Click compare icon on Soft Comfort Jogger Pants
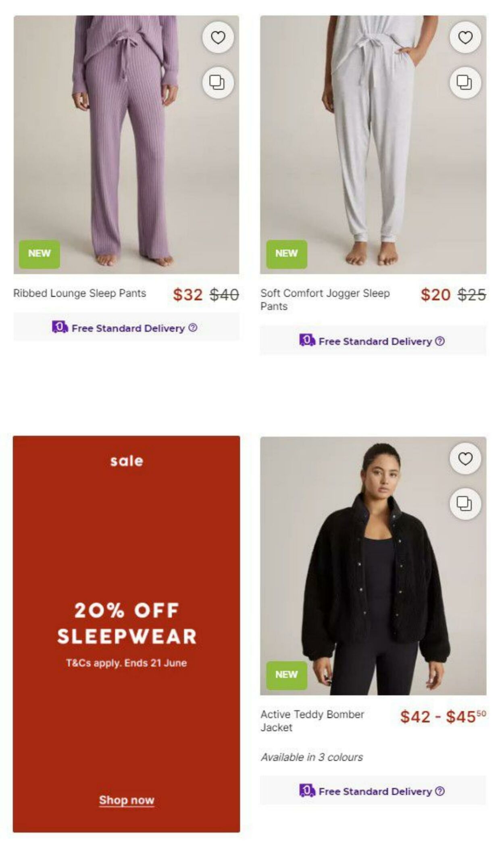 coord(465,83)
